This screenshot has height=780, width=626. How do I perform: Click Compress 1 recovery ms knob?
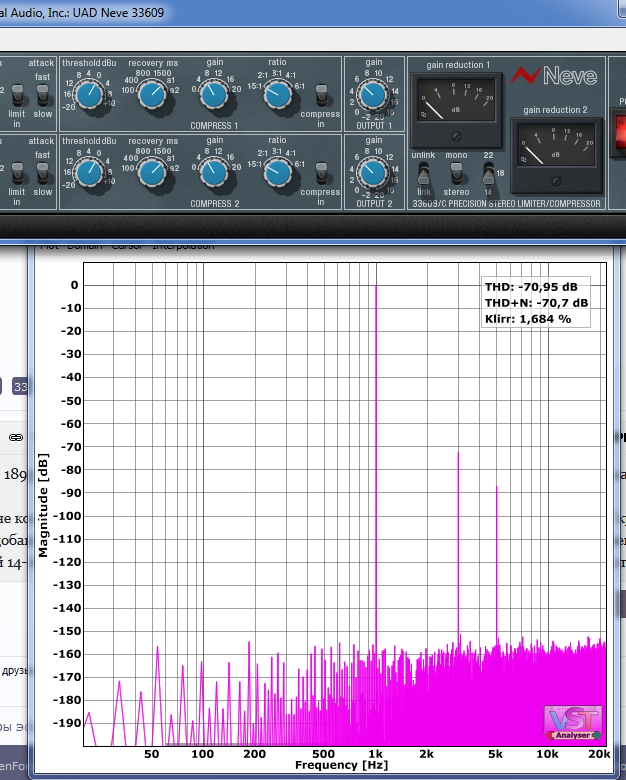(x=152, y=95)
